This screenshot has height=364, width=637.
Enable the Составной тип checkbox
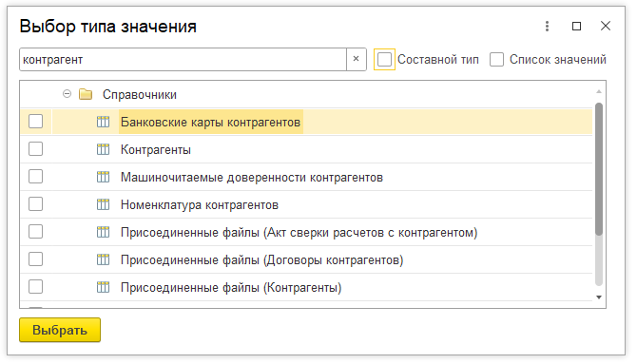coord(384,59)
